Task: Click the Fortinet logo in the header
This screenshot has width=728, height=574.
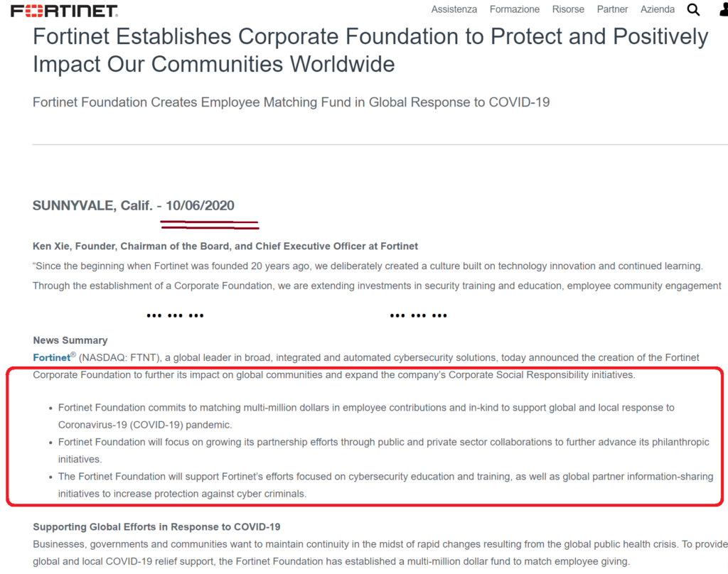Action: (64, 11)
